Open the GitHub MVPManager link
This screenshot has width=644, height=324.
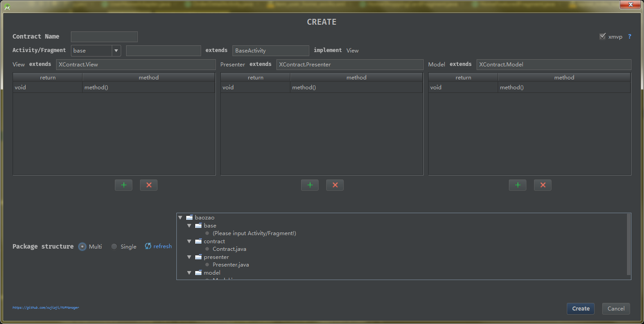(x=46, y=307)
